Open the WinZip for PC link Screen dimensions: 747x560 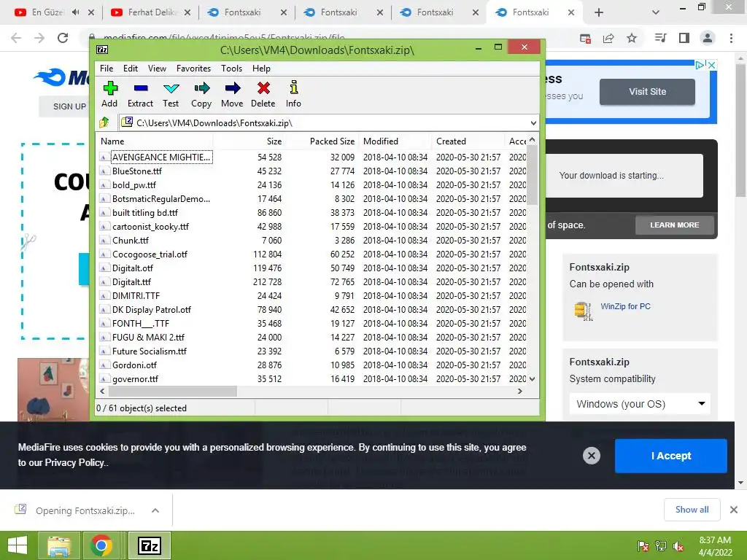tap(625, 306)
